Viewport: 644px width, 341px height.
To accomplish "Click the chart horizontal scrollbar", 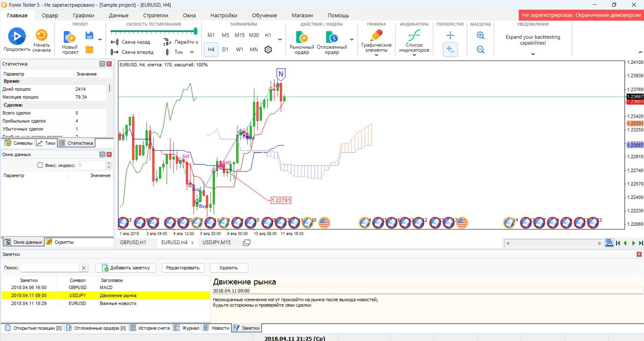I will click(x=553, y=243).
